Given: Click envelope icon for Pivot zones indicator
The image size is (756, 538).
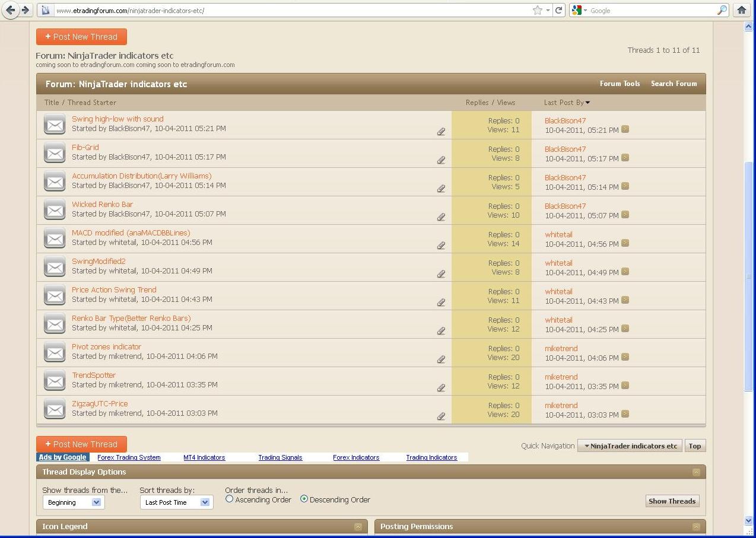Looking at the screenshot, I should [x=55, y=353].
